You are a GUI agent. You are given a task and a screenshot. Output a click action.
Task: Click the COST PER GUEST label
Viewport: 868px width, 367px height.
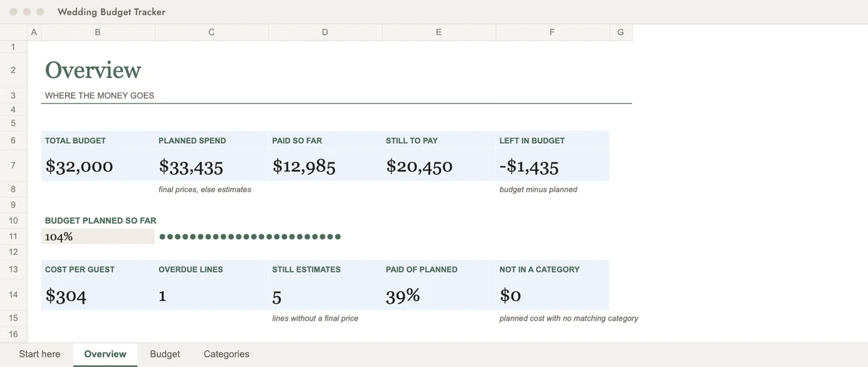tap(80, 269)
